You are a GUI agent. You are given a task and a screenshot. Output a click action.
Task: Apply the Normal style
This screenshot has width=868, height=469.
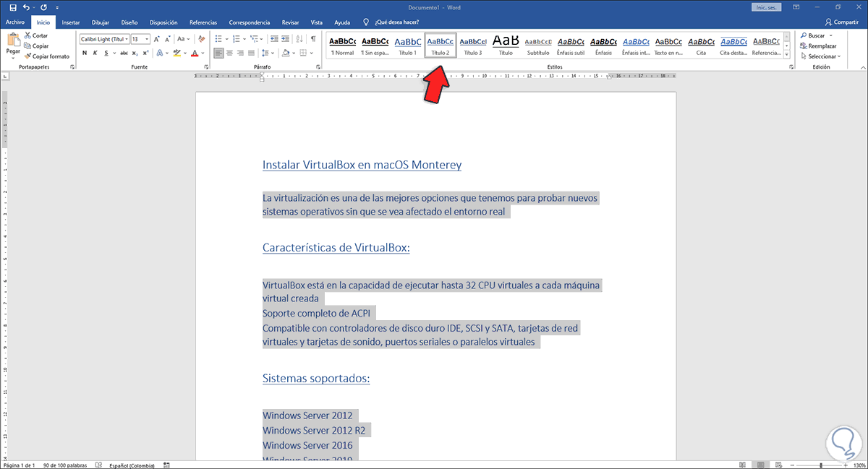click(342, 46)
